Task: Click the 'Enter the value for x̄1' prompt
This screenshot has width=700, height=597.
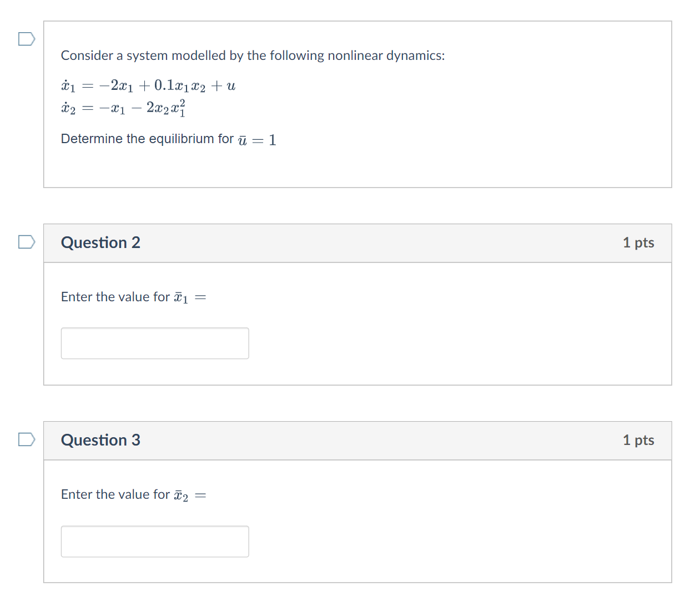Action: click(x=133, y=296)
